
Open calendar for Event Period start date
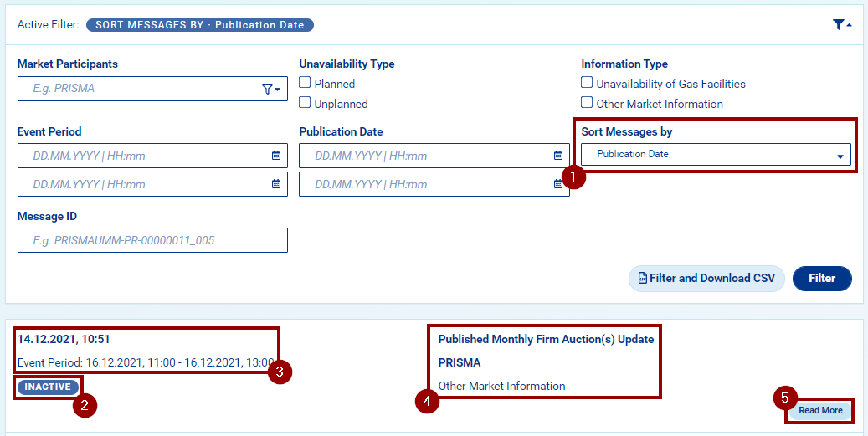click(276, 156)
